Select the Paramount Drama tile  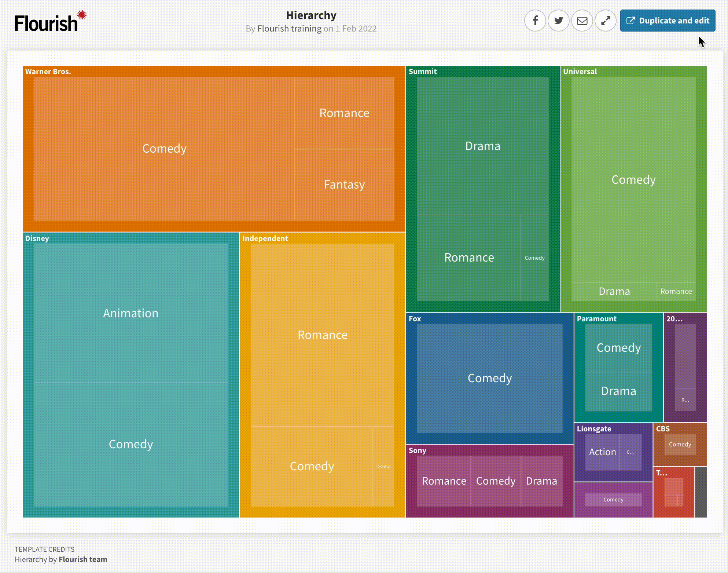coord(619,391)
